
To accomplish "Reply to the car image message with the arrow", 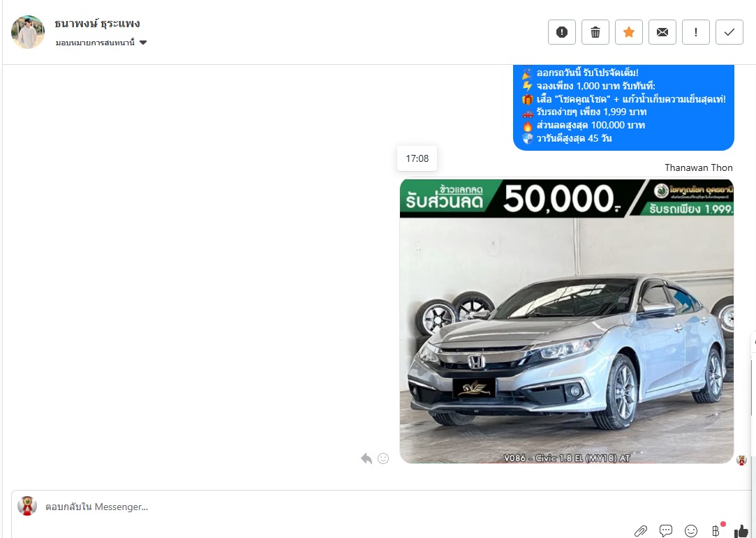I will 366,458.
